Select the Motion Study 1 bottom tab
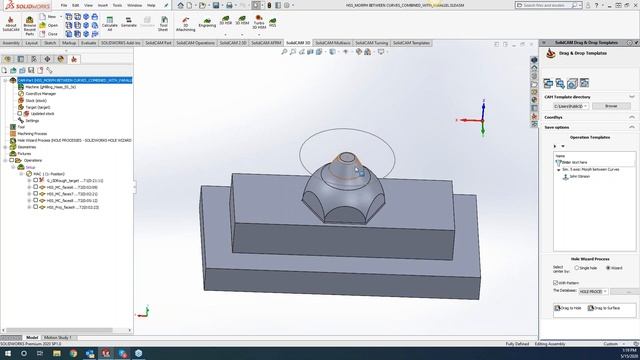Image resolution: width=640 pixels, height=360 pixels. 58,338
